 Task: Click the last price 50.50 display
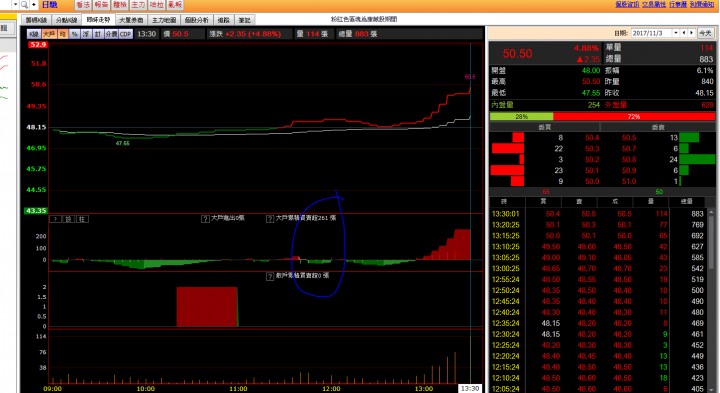pyautogui.click(x=517, y=54)
